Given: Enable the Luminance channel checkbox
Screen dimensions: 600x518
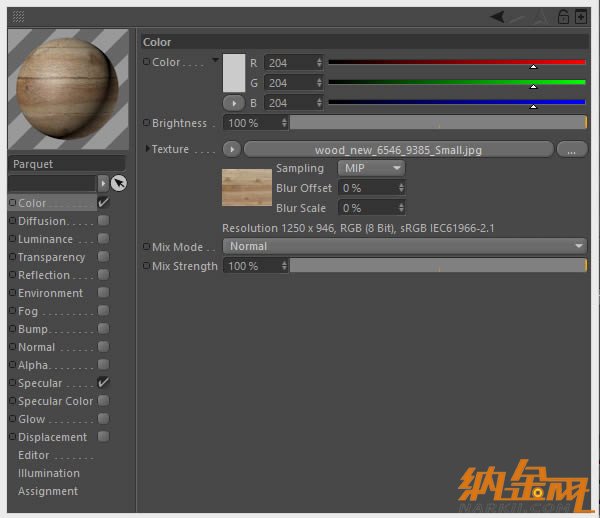Looking at the screenshot, I should pyautogui.click(x=103, y=238).
